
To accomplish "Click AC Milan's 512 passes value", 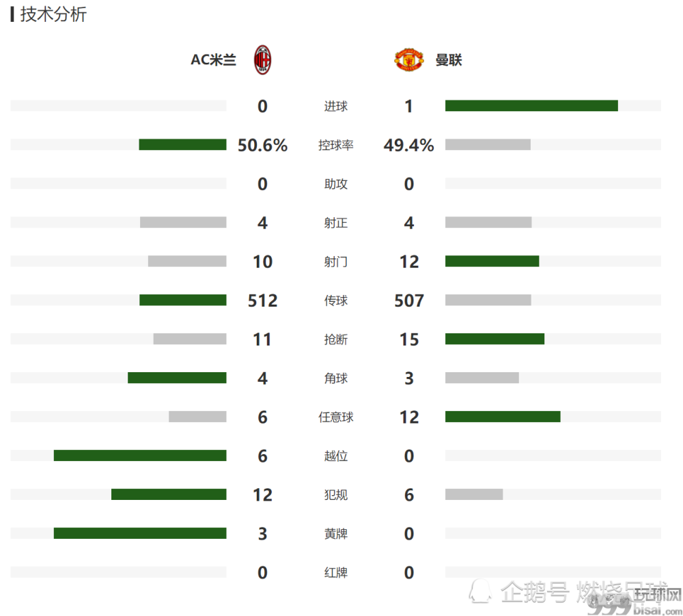I will (x=262, y=300).
